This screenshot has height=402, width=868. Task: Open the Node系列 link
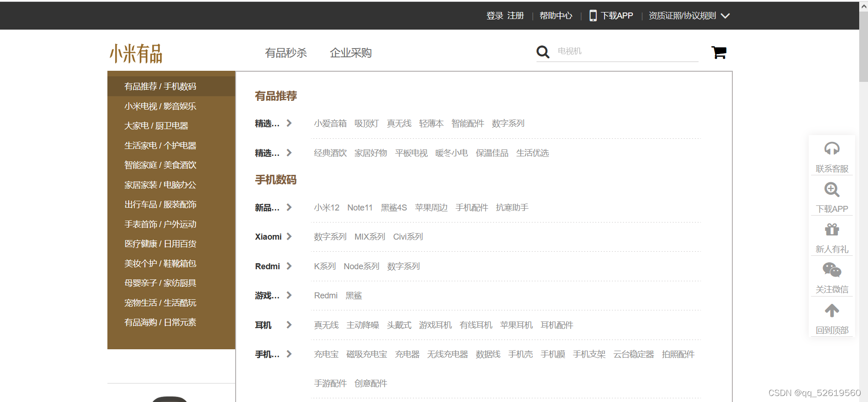tap(362, 266)
